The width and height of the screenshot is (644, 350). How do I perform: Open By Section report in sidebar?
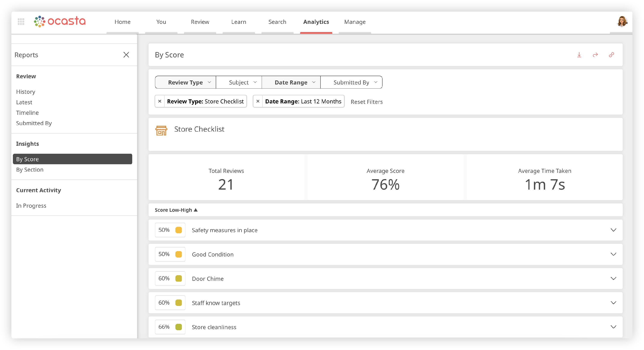[30, 170]
